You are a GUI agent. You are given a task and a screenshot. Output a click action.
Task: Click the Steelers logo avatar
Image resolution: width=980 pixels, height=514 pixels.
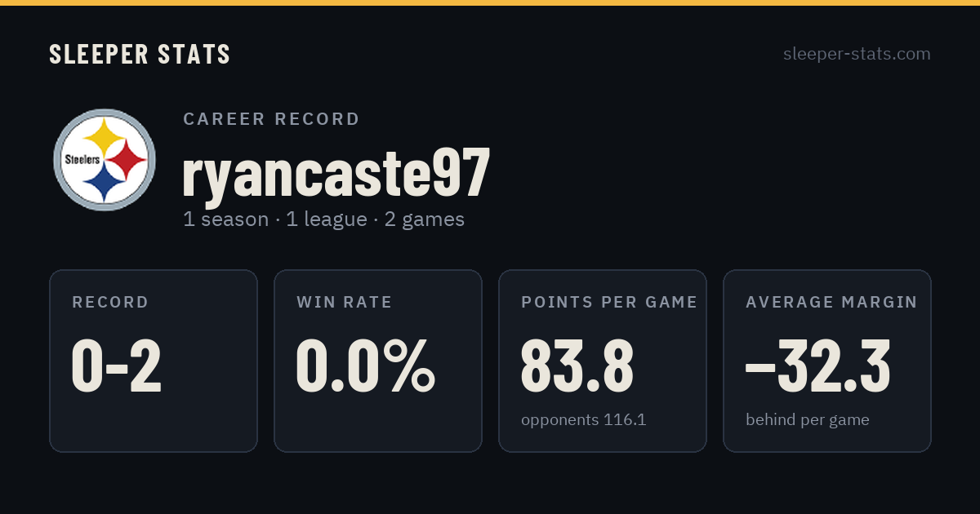[105, 160]
